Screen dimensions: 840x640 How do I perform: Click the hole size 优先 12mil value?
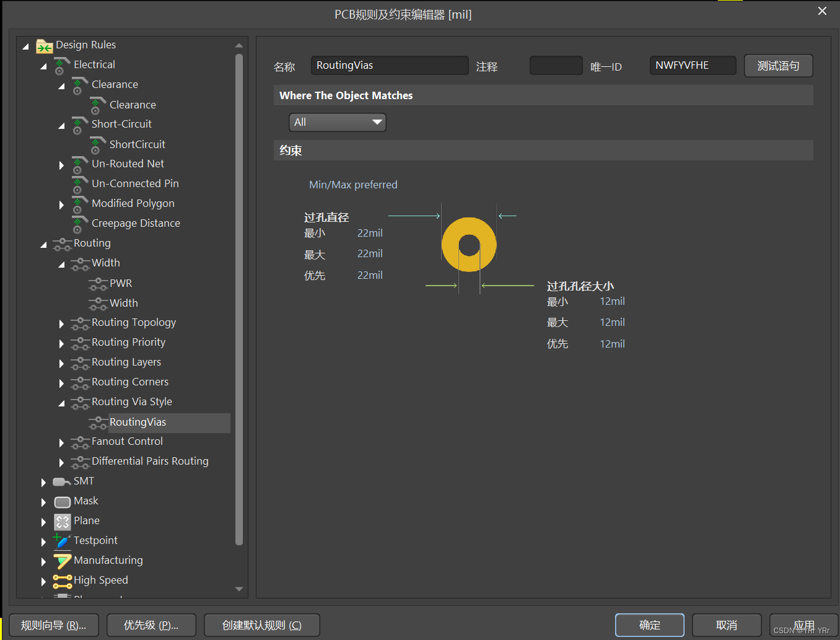(x=612, y=344)
